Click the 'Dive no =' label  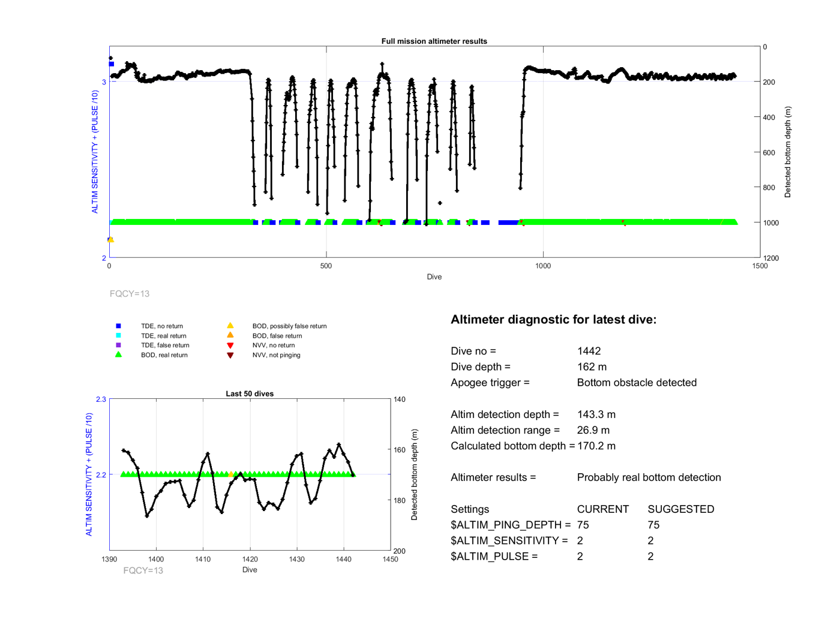pyautogui.click(x=473, y=351)
